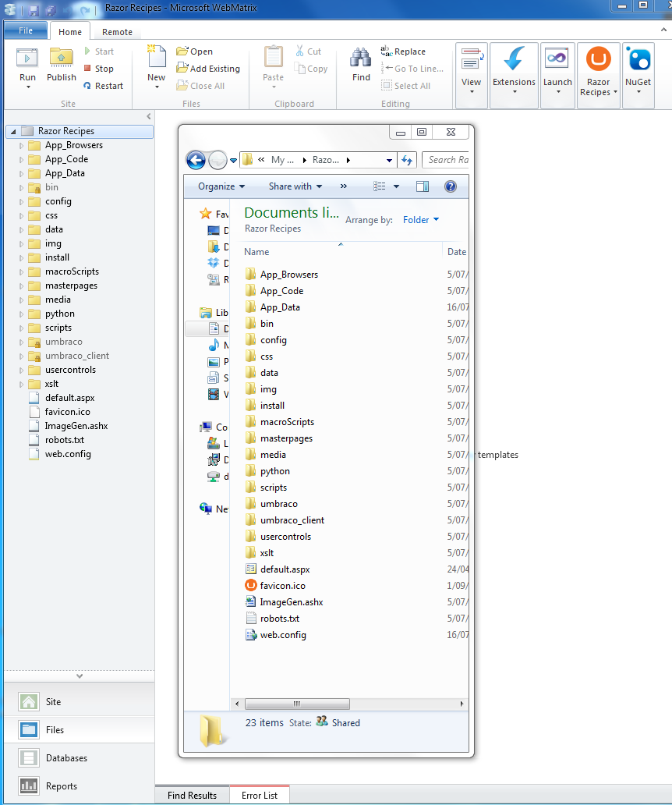The height and width of the screenshot is (805, 672).
Task: Click the Explorer horizontal scrollbar thumb
Action: (x=297, y=704)
